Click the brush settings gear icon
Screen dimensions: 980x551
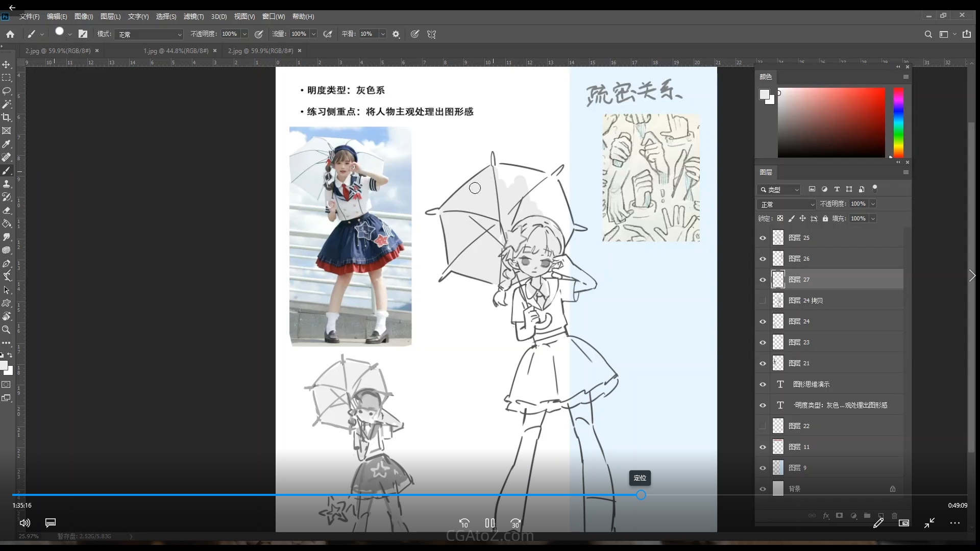[x=396, y=34]
